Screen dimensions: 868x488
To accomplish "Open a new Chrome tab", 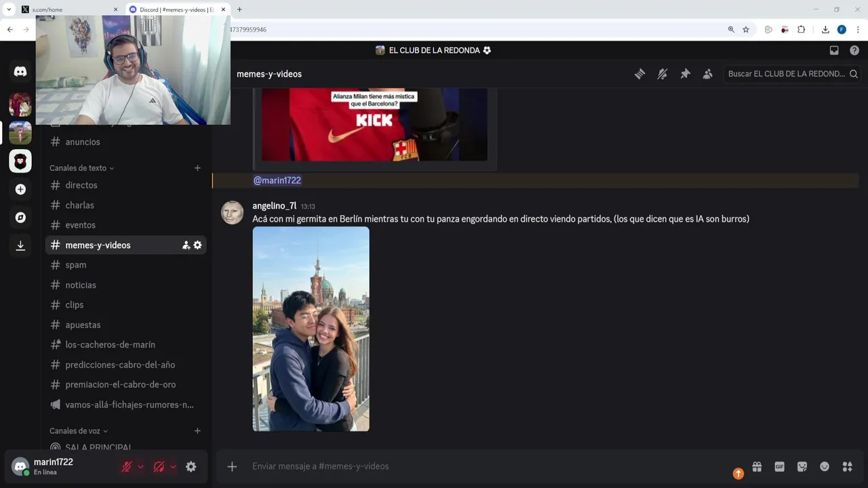I will [239, 9].
